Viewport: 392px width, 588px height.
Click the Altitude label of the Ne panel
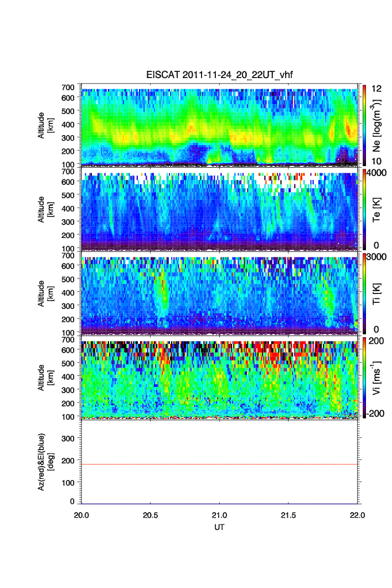point(45,125)
